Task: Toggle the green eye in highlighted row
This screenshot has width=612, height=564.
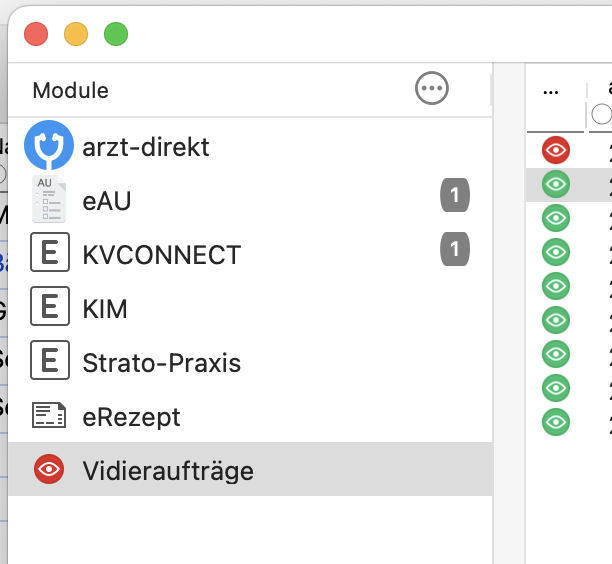Action: [x=556, y=184]
